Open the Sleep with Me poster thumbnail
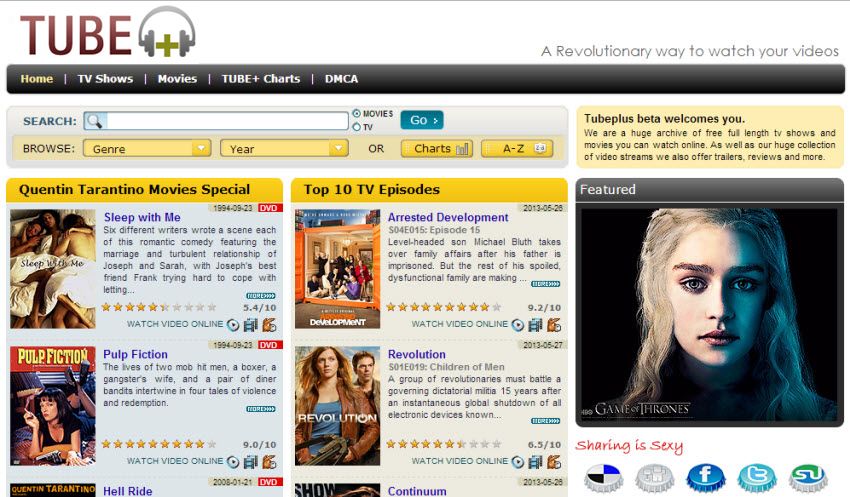The width and height of the screenshot is (850, 497). 53,269
